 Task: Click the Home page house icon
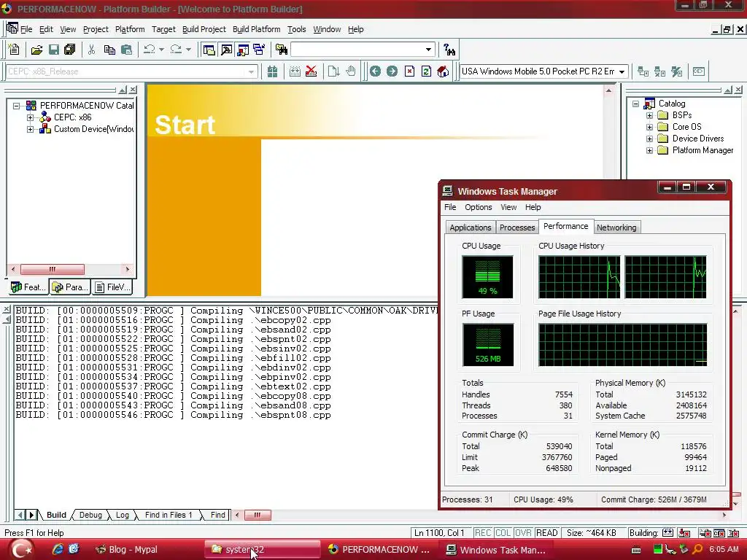pyautogui.click(x=443, y=71)
